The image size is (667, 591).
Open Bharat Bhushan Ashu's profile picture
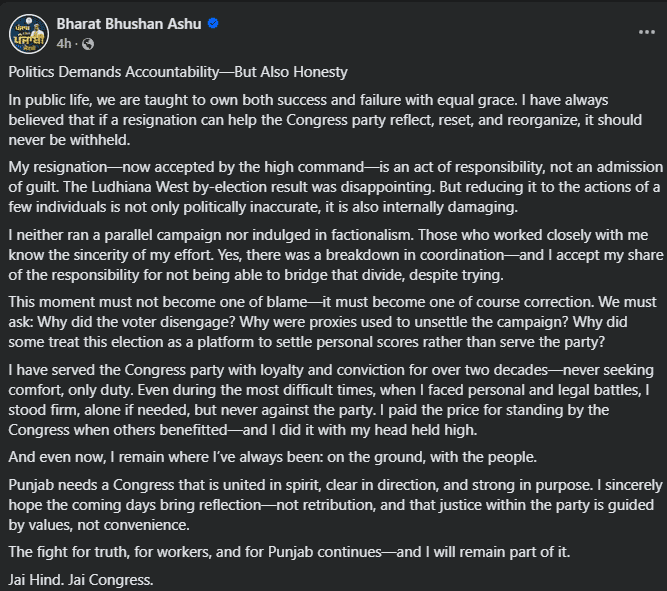(29, 33)
